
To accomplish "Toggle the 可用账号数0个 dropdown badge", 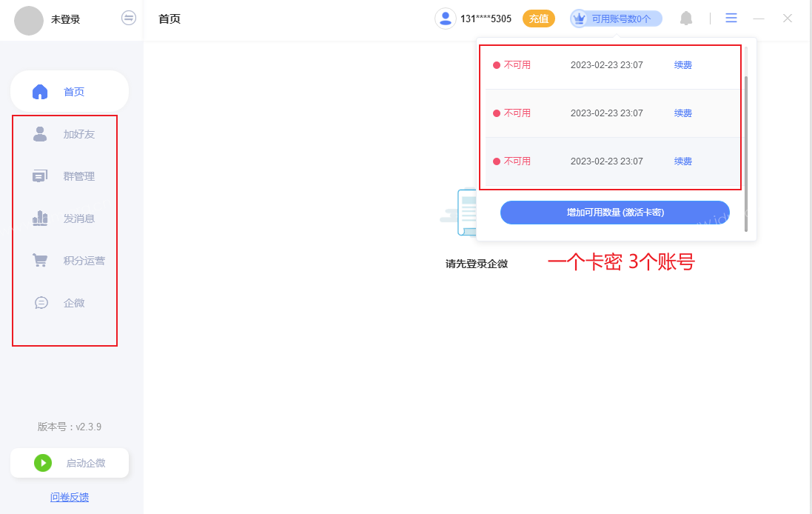I will (617, 19).
